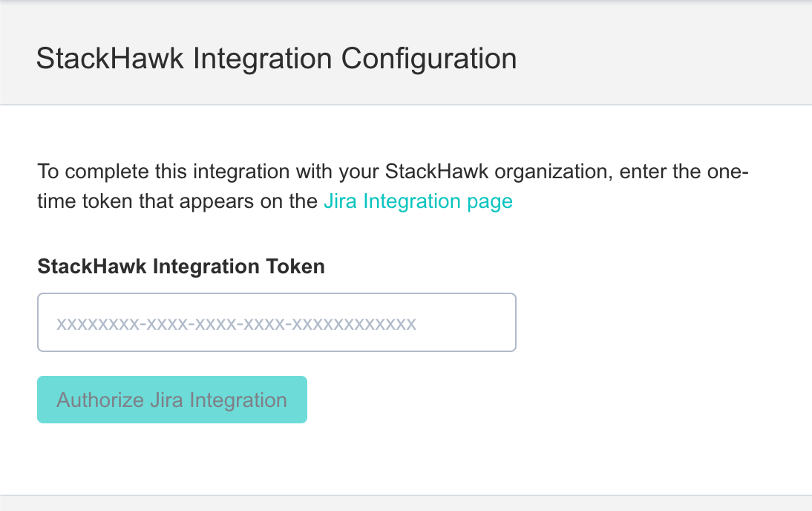Click the Authorize Jira Integration label text
Screen dimensions: 812x511
point(171,400)
